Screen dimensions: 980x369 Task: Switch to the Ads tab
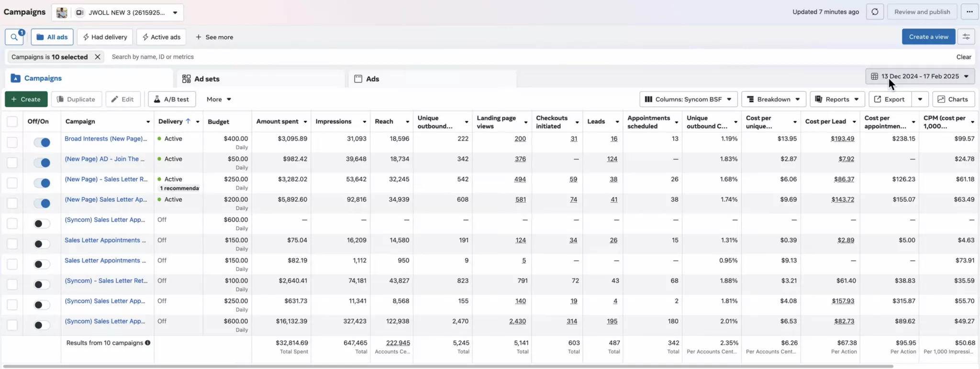(x=372, y=79)
